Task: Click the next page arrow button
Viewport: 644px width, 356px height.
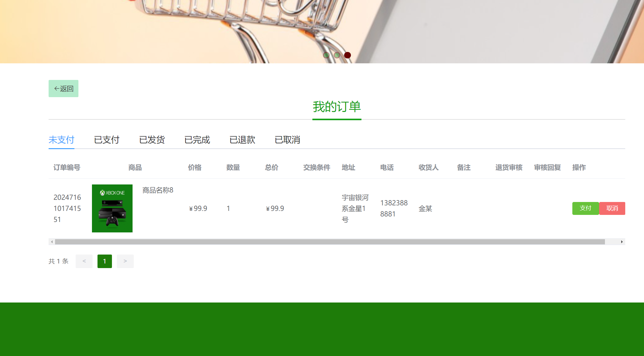Action: (x=125, y=261)
